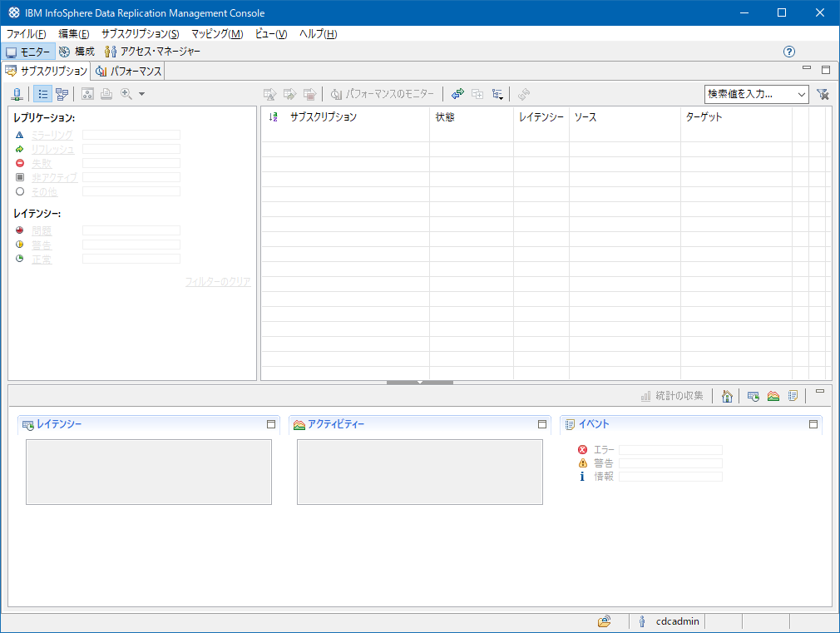Click the sort order icon in table header
The image size is (840, 633).
(274, 116)
